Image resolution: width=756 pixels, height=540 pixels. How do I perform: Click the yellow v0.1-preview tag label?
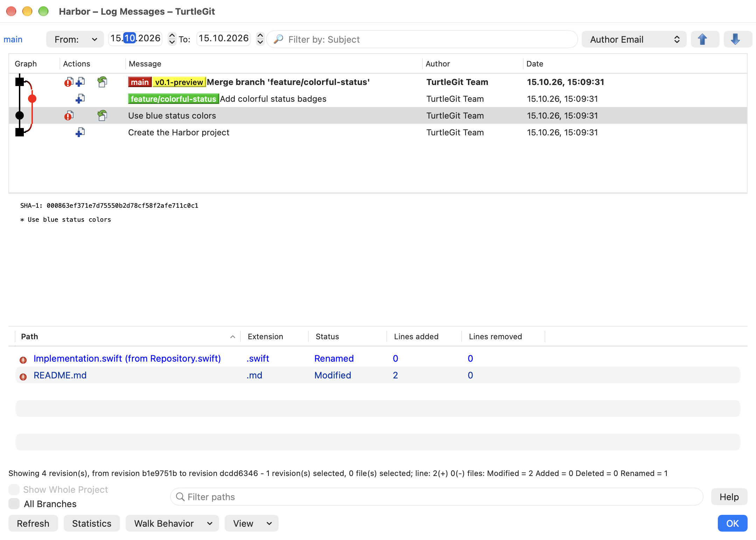(x=179, y=82)
